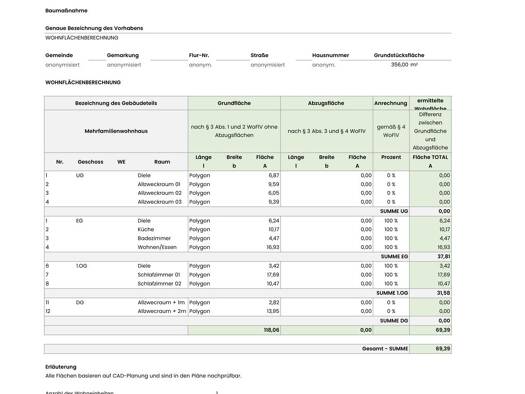Click the SUMME 1.OG total 31,58
Screen dimensions: 525x394
443,293
